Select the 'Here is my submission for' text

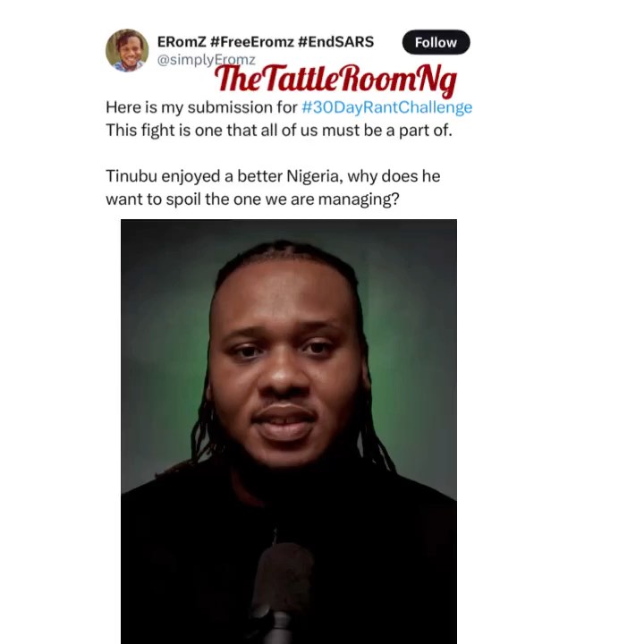click(x=201, y=107)
